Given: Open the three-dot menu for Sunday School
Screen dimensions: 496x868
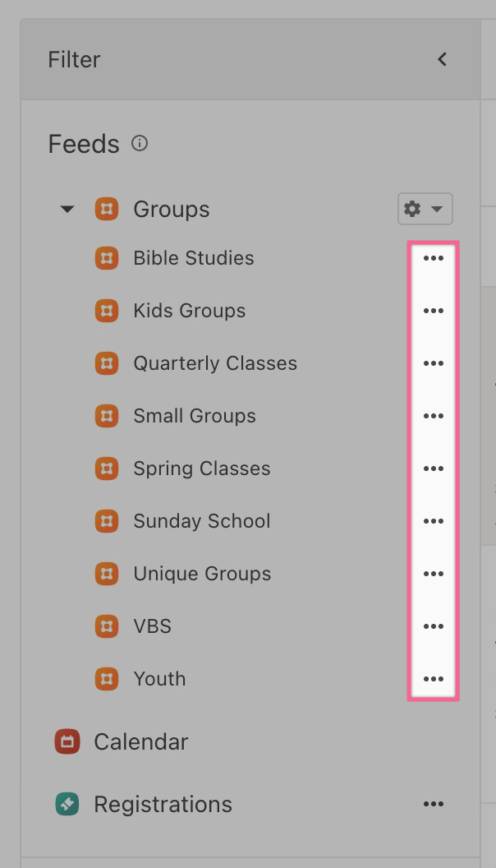Looking at the screenshot, I should click(x=433, y=521).
